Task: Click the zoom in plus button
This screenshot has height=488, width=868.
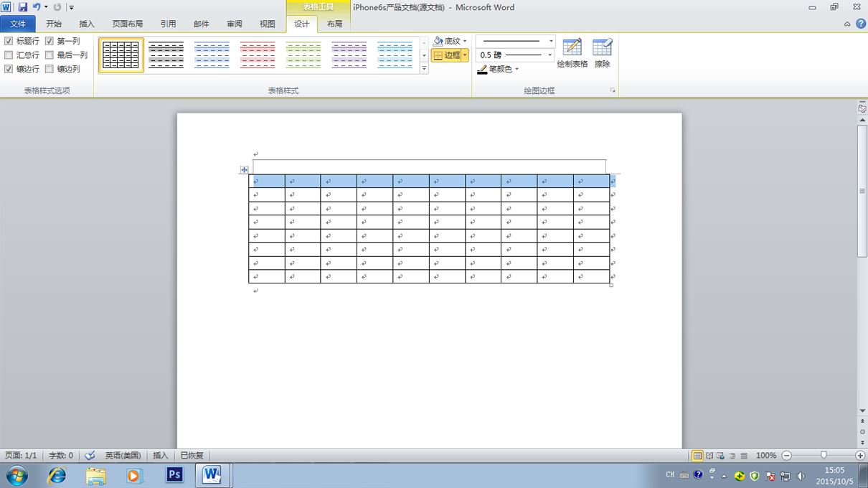Action: pos(860,456)
